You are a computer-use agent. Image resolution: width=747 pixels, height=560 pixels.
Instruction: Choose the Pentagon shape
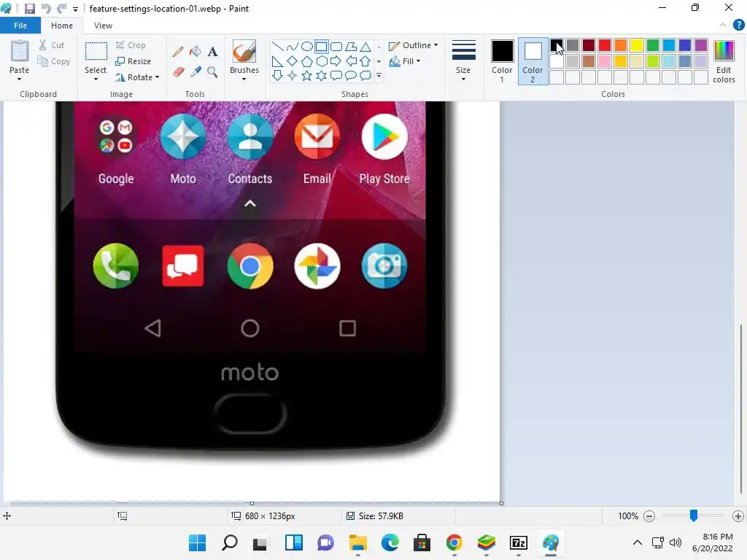click(307, 61)
